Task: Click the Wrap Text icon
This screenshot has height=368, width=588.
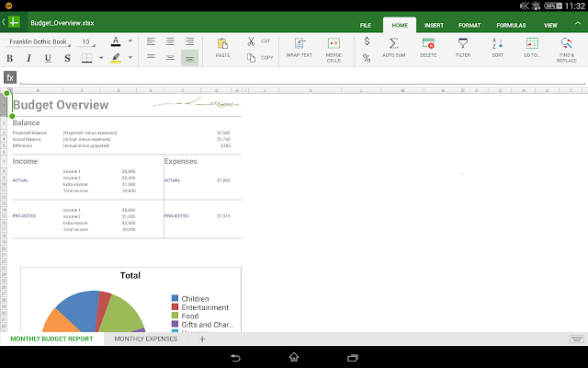Action: pos(299,43)
